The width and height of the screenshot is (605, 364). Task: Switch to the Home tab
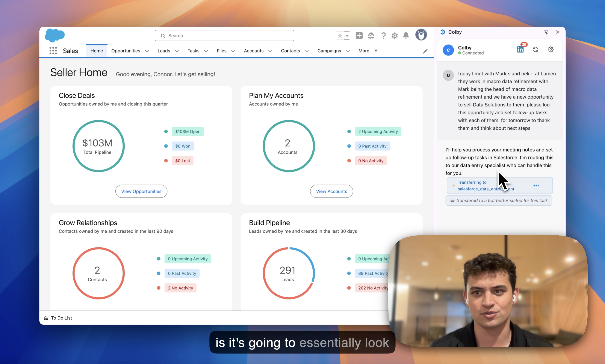[97, 51]
